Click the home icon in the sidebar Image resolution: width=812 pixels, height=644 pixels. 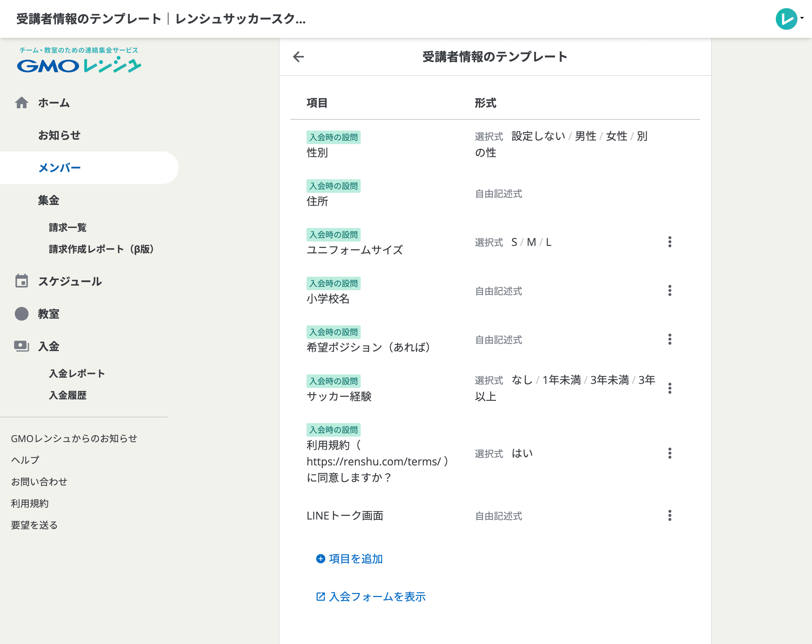(x=22, y=102)
